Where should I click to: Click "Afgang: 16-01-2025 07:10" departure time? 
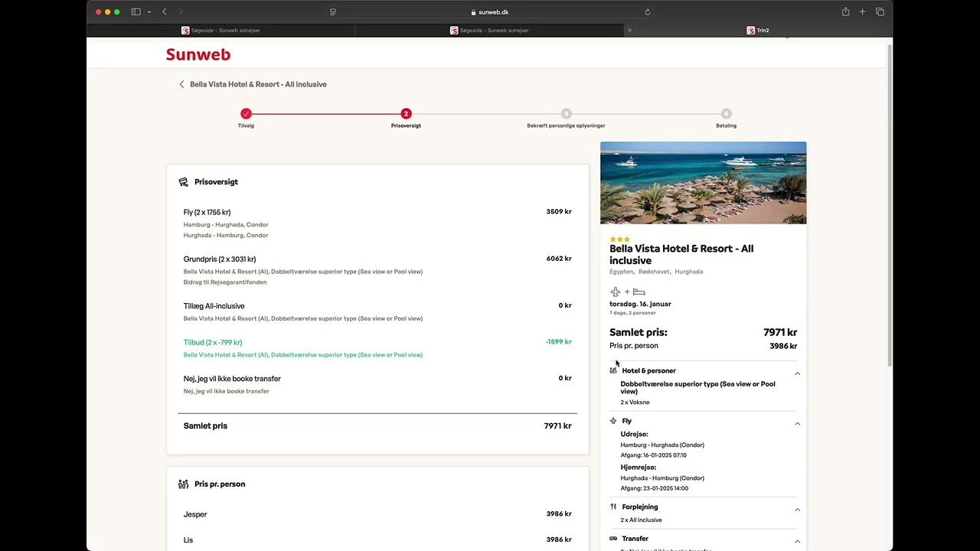[x=654, y=455]
